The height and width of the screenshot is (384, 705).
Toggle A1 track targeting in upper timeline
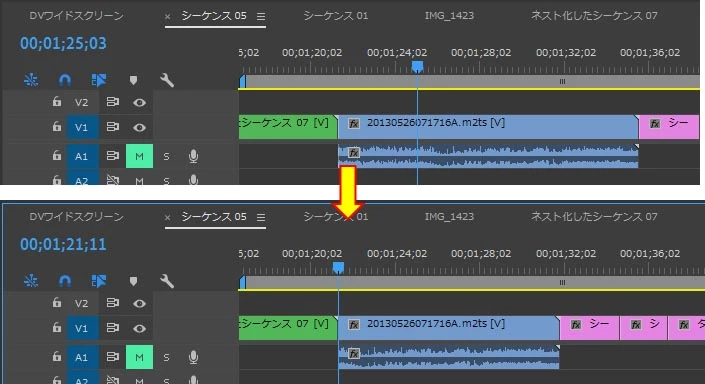click(82, 156)
